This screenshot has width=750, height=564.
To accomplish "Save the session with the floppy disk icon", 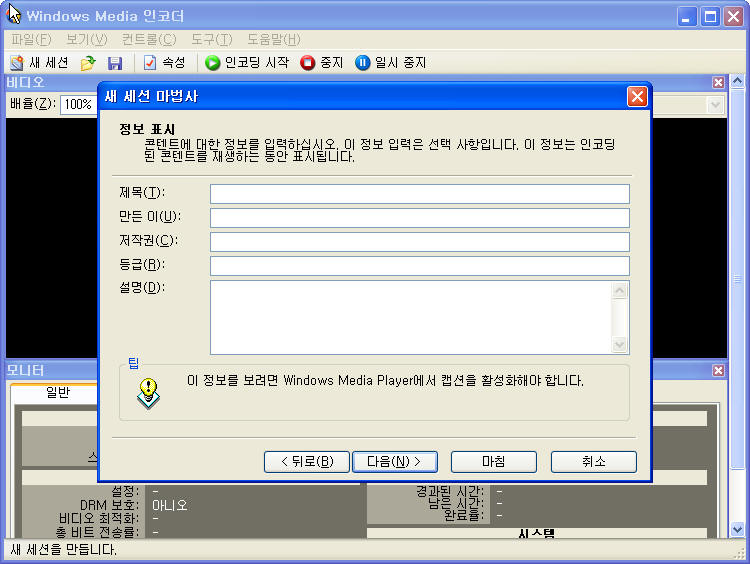I will 115,63.
